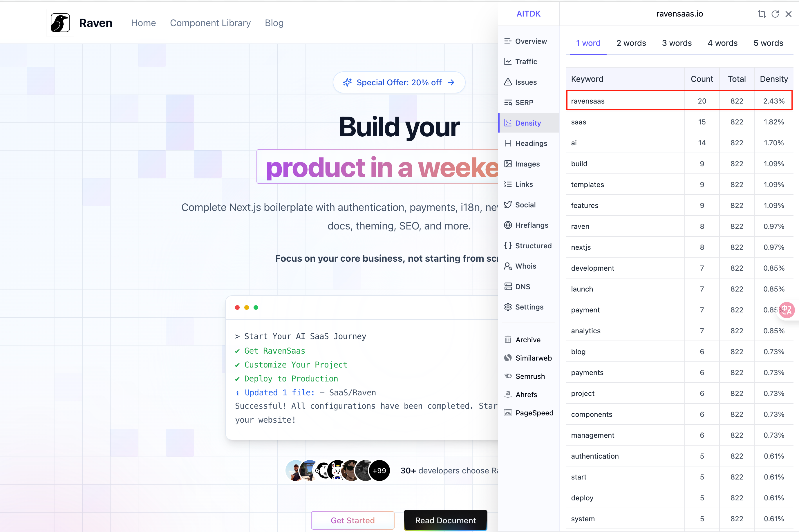
Task: Switch to the 1 word tab
Action: (x=588, y=43)
